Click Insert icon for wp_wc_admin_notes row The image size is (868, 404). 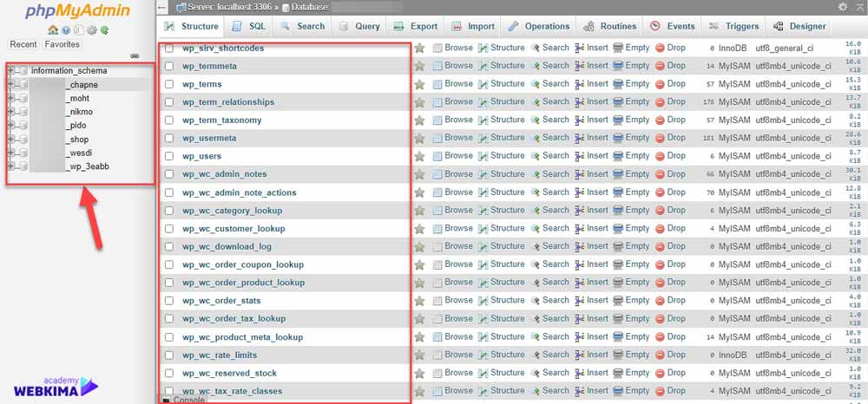pos(580,174)
